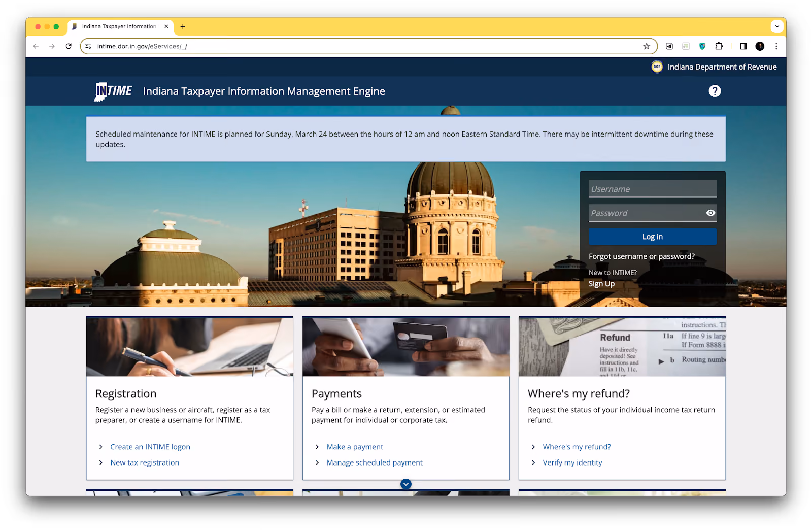Image resolution: width=812 pixels, height=530 pixels.
Task: Click the Where's my refund? card heading
Action: click(579, 394)
